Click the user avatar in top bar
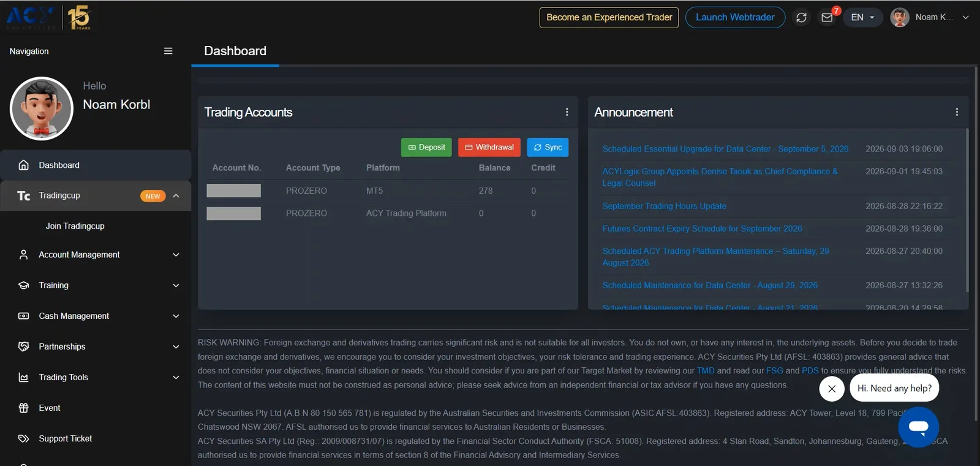The width and height of the screenshot is (980, 466). click(x=899, y=17)
